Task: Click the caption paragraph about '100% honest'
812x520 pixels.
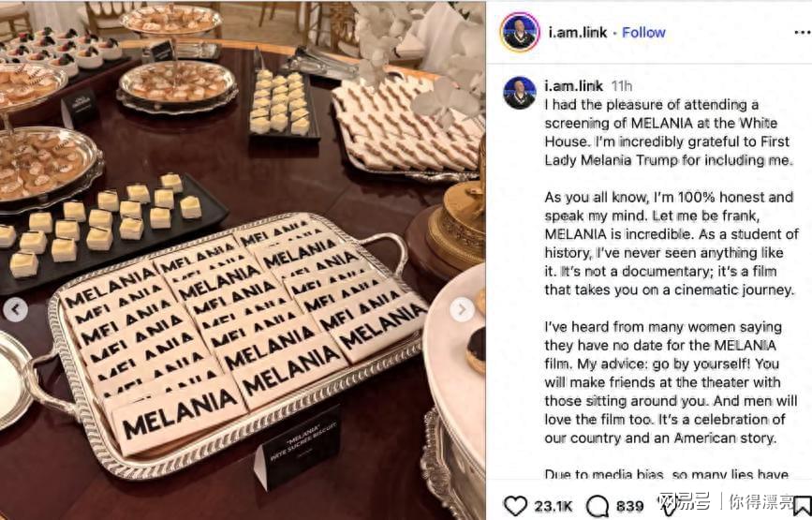Action: tap(672, 244)
